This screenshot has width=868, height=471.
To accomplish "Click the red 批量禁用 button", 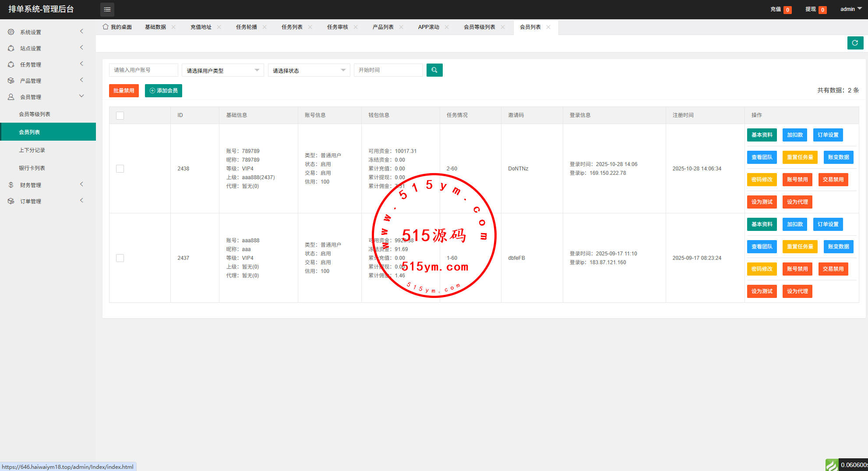I will click(x=123, y=91).
